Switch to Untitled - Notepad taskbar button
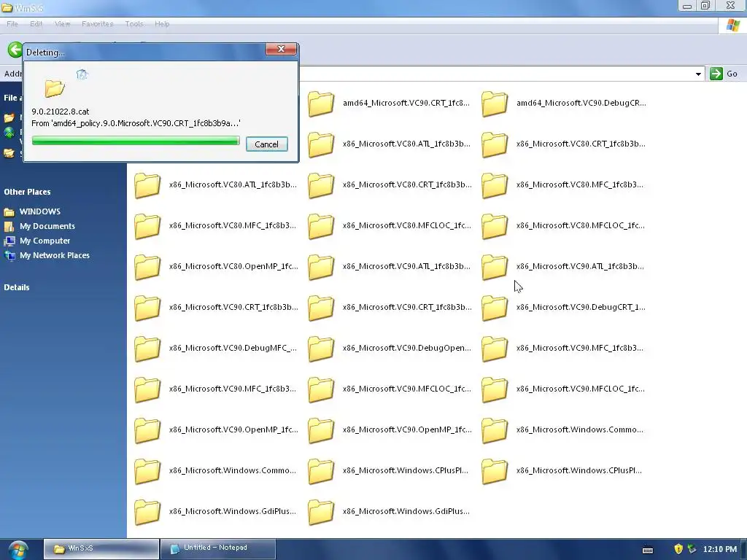 tap(218, 549)
